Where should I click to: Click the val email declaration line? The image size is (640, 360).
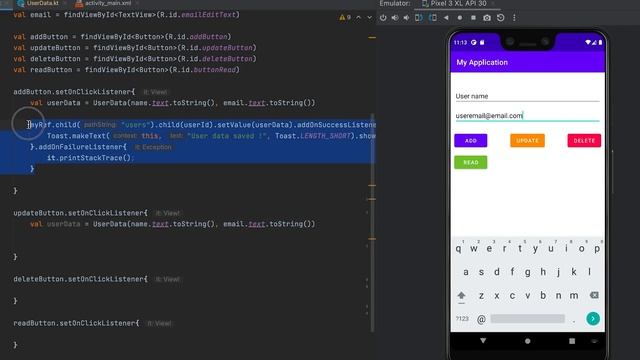point(127,15)
